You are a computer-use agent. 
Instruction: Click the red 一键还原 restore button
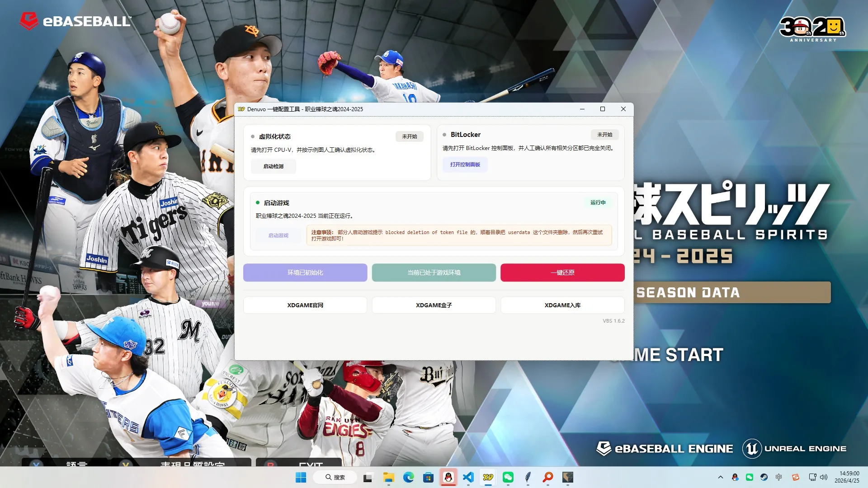point(562,272)
